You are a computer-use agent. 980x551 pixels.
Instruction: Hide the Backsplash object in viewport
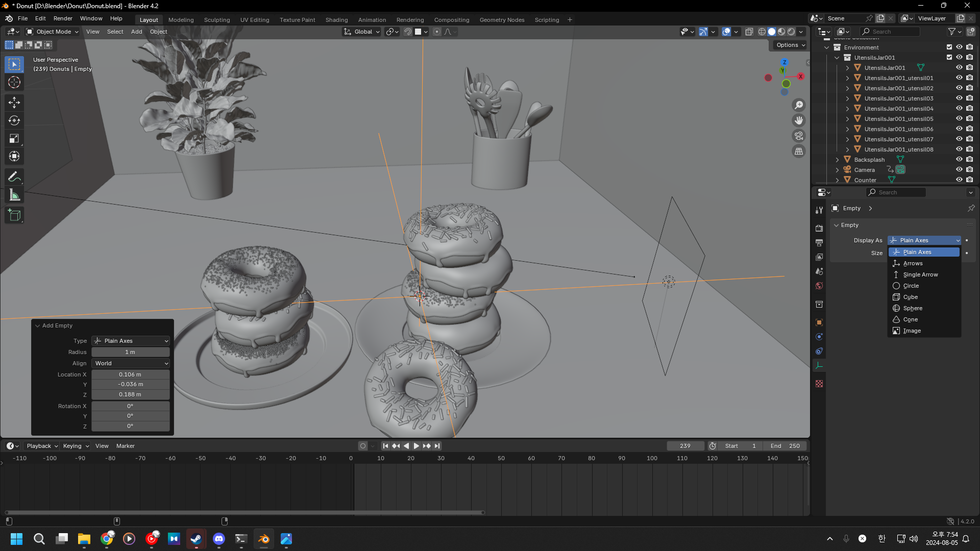959,160
